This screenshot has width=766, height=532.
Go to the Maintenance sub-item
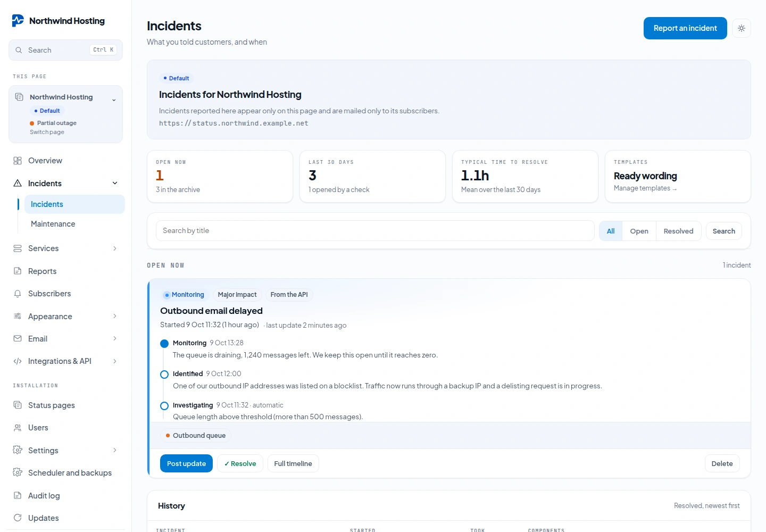[x=74, y=224]
